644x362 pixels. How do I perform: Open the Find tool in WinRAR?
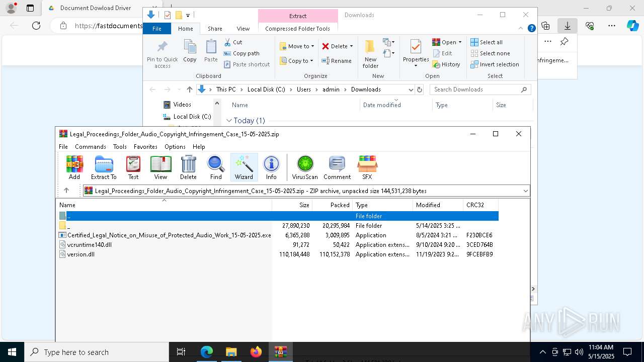216,167
